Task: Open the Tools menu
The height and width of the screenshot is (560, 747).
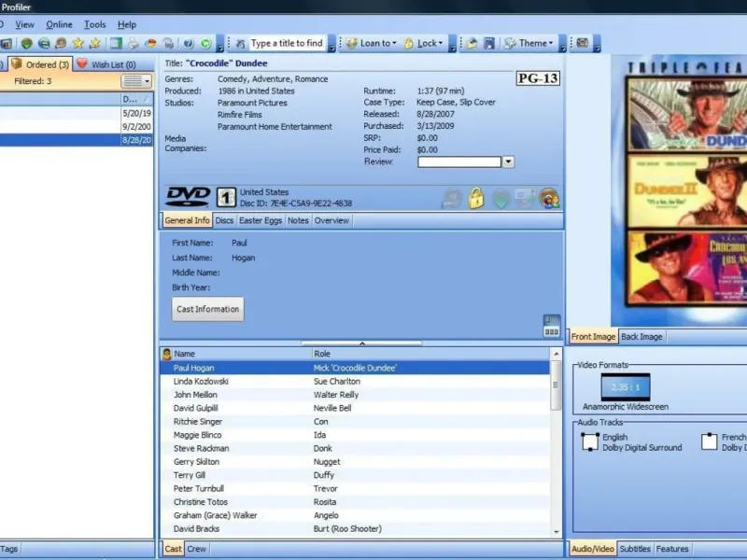Action: 95,25
